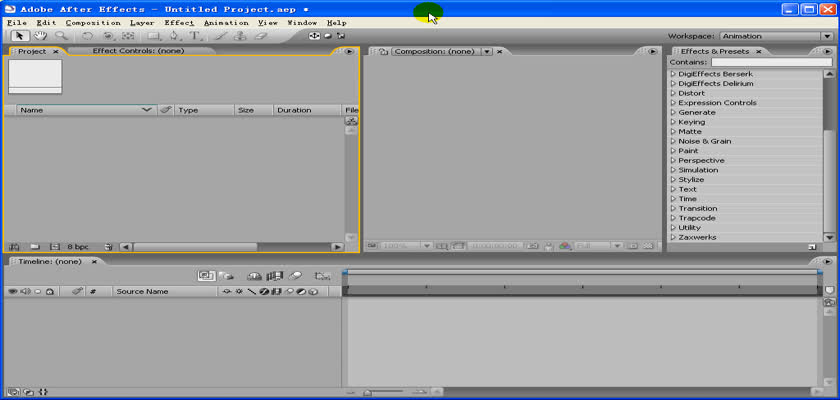Click the Live Update timeline icon
Viewport: 840px width, 400px height.
[206, 276]
